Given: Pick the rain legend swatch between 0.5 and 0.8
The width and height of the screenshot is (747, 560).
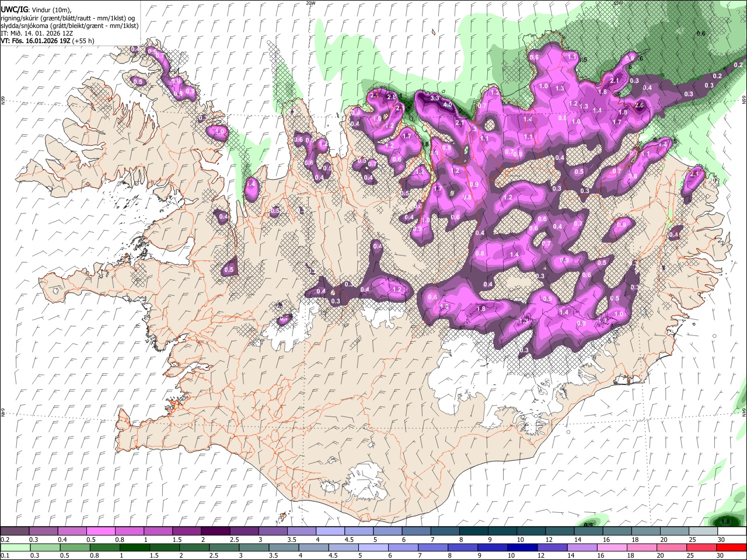Looking at the screenshot, I should 75,547.
